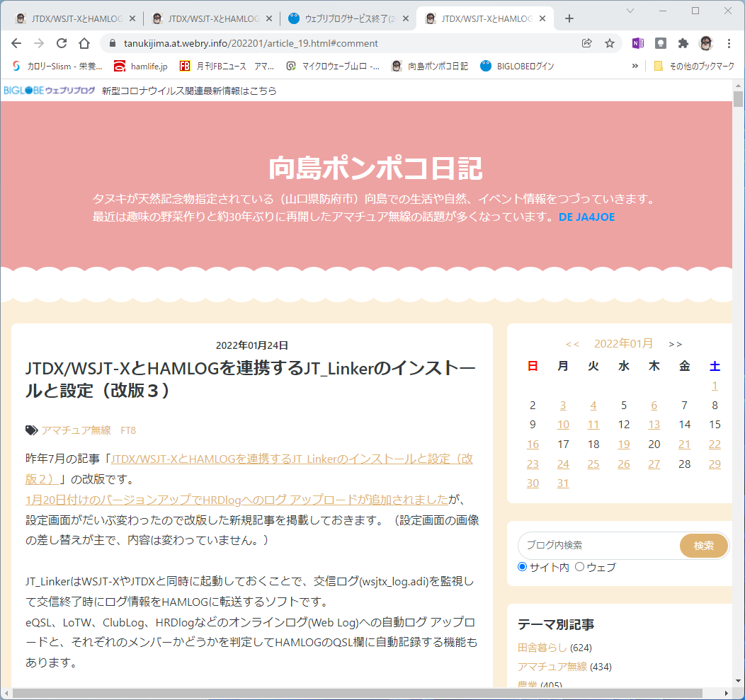Click the tag icon beside アマチュア無線
Image resolution: width=745 pixels, height=700 pixels.
(31, 430)
